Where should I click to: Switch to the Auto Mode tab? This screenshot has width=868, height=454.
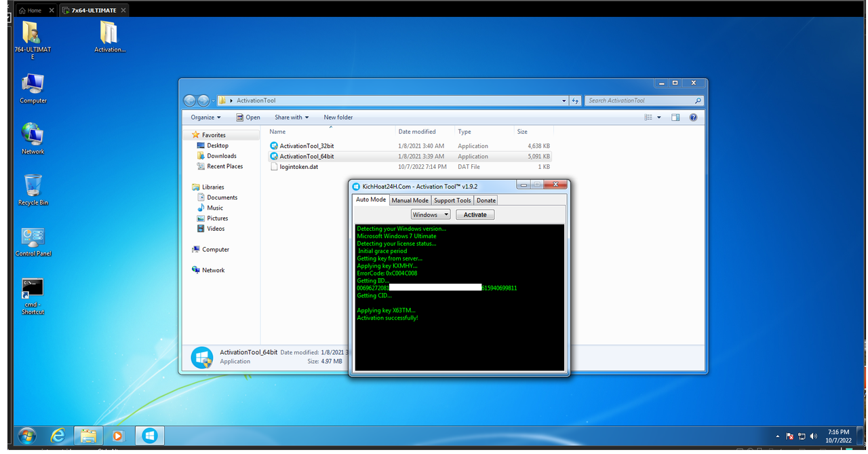pos(371,200)
